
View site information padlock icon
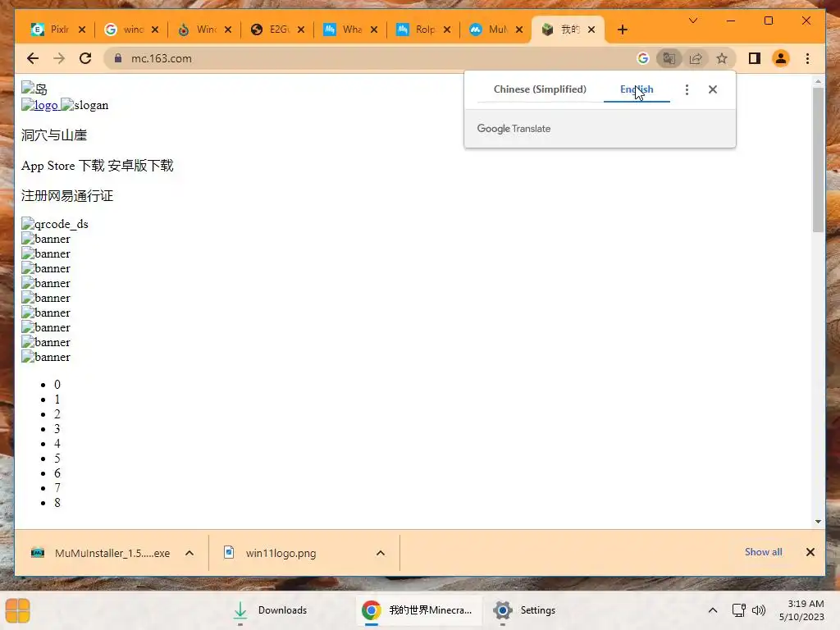(x=118, y=58)
